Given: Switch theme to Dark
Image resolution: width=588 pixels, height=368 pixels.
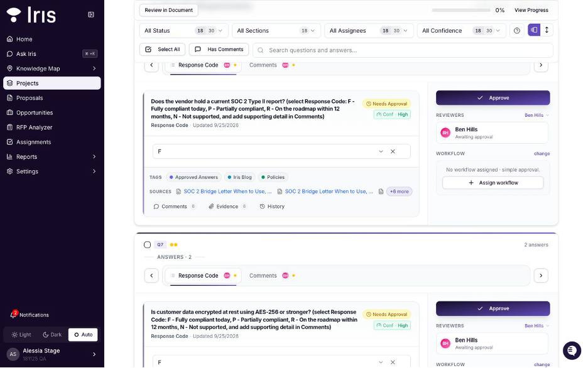Looking at the screenshot, I should tap(52, 335).
